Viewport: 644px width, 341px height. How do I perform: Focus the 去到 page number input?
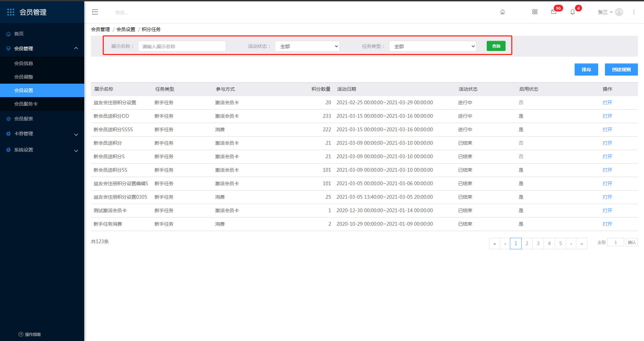tap(616, 242)
